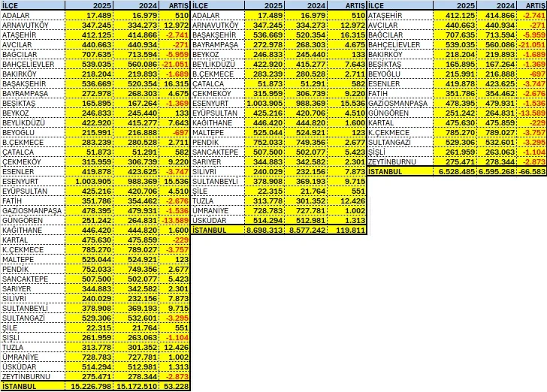Click ADALAR in the middle table
This screenshot has height=392, width=547.
click(208, 14)
